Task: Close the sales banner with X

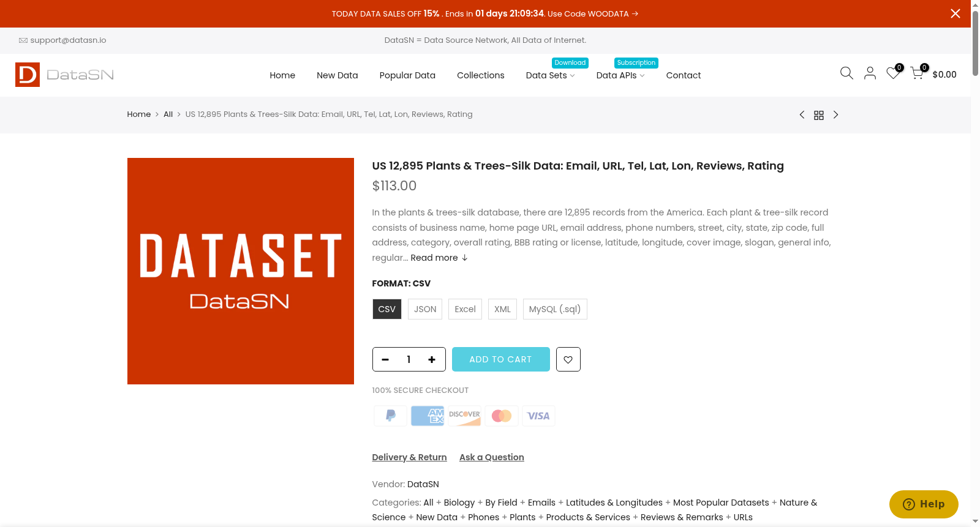Action: tap(955, 13)
